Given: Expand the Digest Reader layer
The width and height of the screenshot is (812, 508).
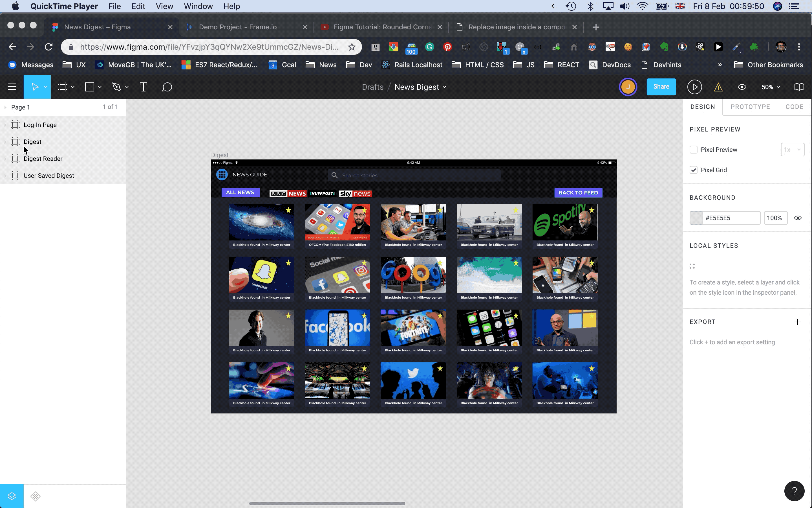Looking at the screenshot, I should click(5, 159).
